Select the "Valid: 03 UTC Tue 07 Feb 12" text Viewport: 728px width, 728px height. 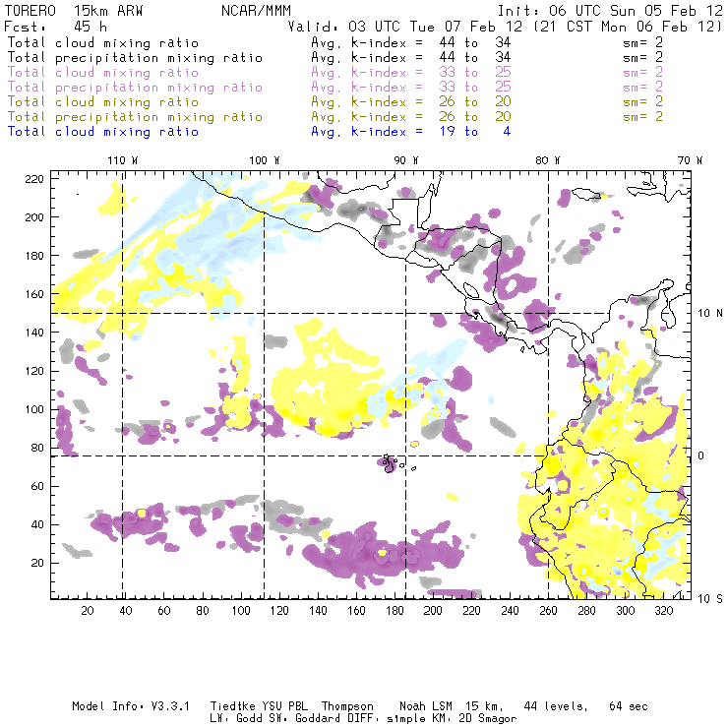coord(405,27)
